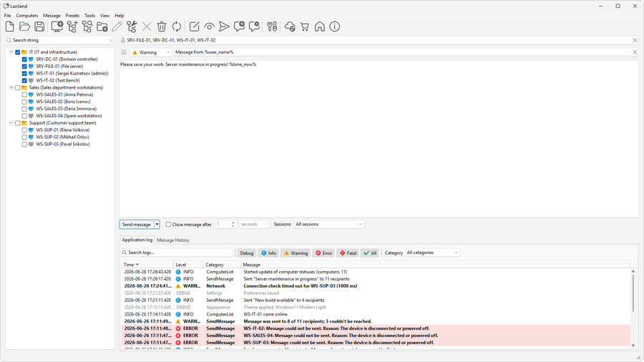Click the log list vertical scrollbar

pos(633,308)
